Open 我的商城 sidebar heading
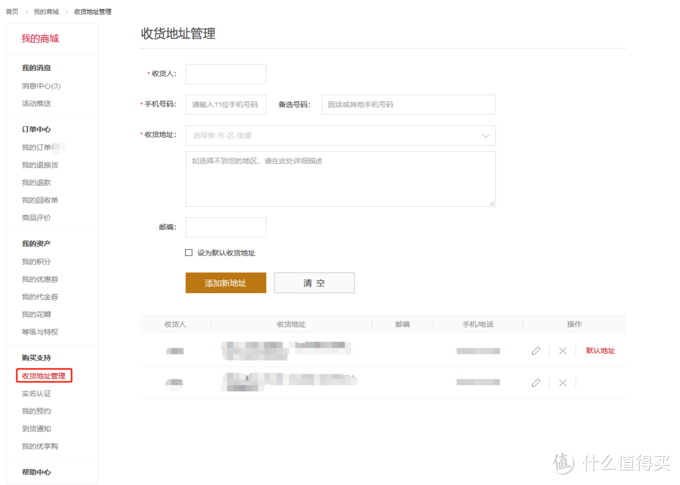680x485 pixels. (40, 39)
